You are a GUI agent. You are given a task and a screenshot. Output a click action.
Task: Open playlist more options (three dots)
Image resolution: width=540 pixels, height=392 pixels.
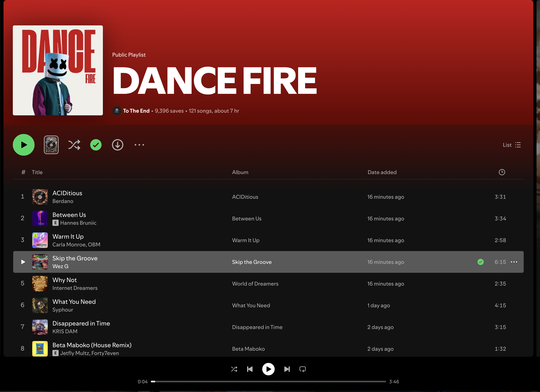[139, 145]
